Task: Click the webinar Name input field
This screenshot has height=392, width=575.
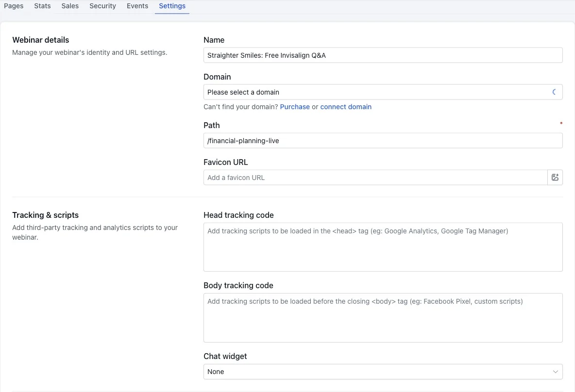Action: 383,55
